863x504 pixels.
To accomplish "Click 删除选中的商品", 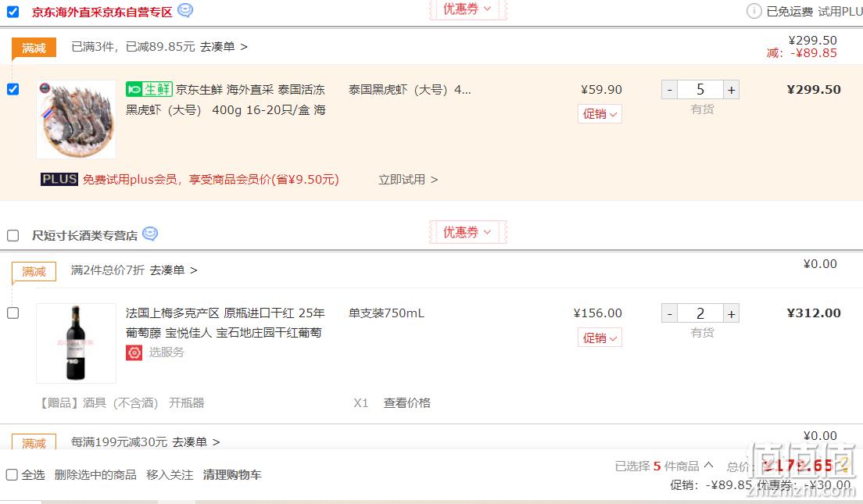I will [95, 474].
